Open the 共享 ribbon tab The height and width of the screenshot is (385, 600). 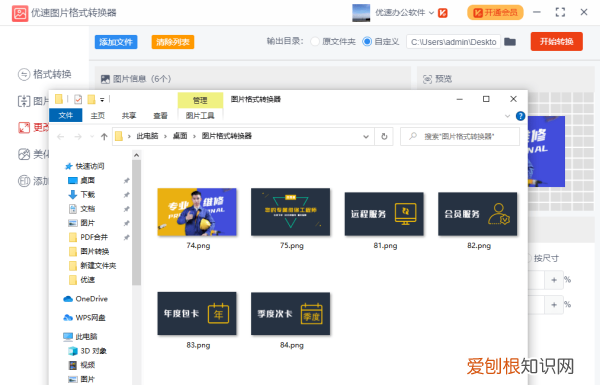(x=129, y=116)
